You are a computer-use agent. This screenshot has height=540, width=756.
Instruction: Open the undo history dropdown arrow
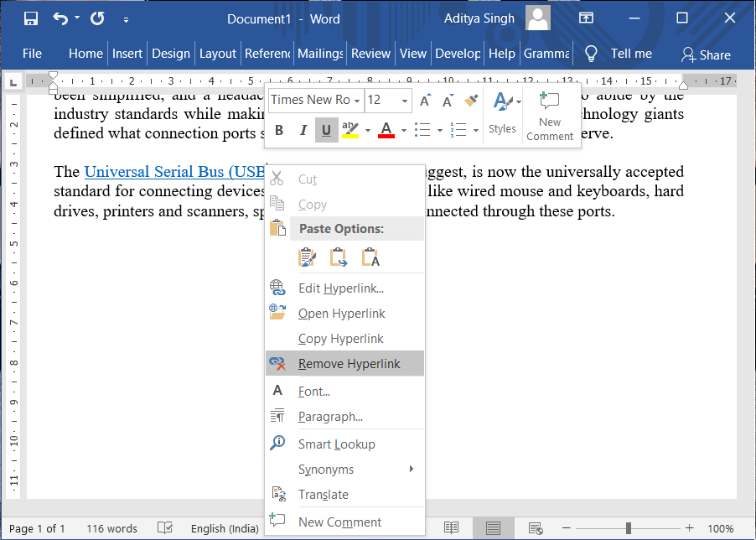point(77,18)
